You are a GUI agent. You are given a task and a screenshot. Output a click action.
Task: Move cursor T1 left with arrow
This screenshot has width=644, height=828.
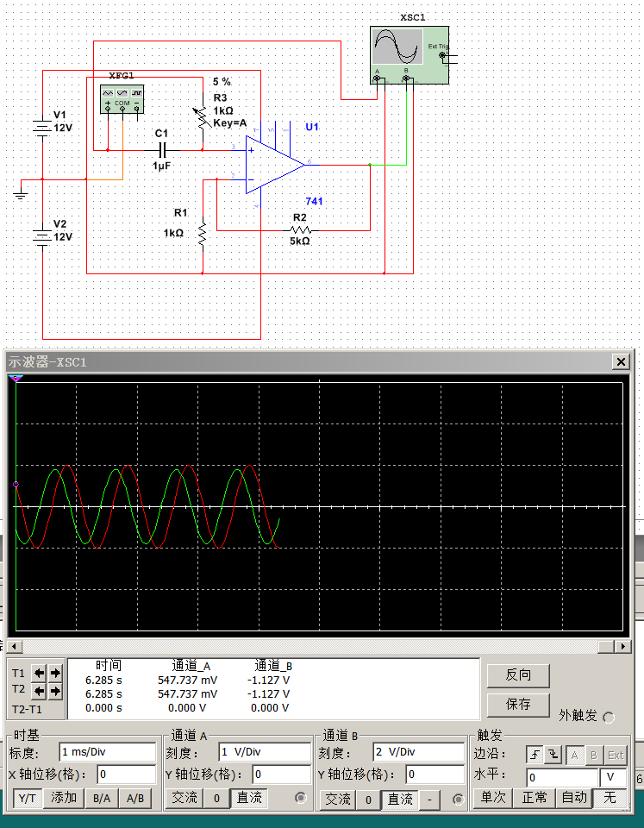coord(39,673)
